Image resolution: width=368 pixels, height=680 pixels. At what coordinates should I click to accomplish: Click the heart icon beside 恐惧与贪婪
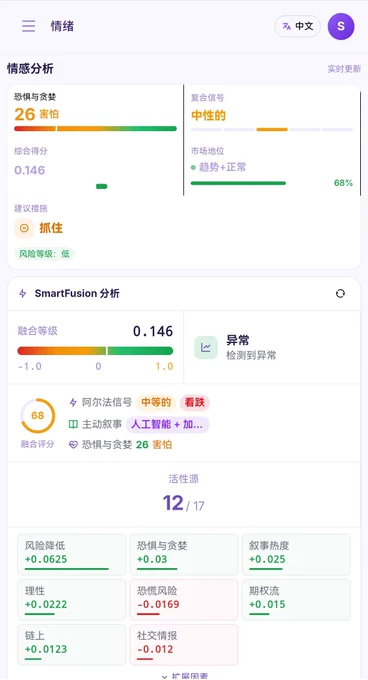pos(73,445)
